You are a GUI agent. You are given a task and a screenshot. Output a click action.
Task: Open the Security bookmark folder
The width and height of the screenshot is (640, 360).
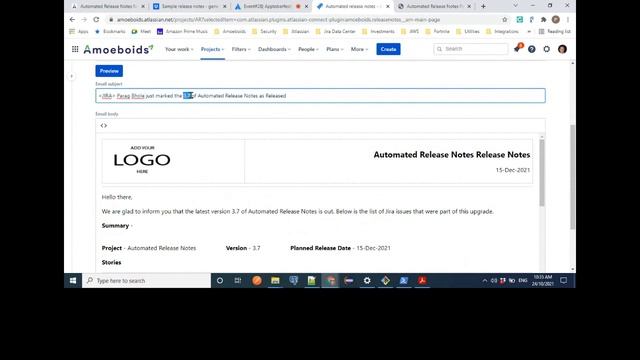pyautogui.click(x=264, y=31)
